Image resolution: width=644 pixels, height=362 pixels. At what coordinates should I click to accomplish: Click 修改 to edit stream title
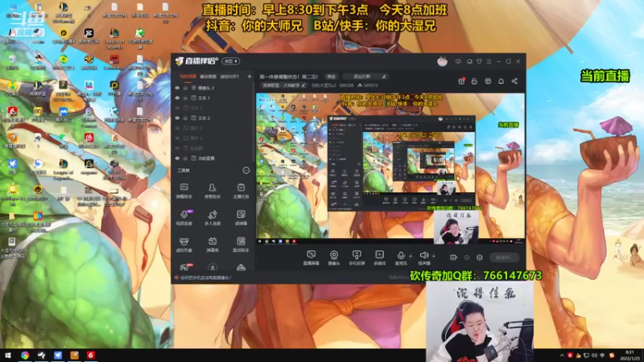[331, 76]
